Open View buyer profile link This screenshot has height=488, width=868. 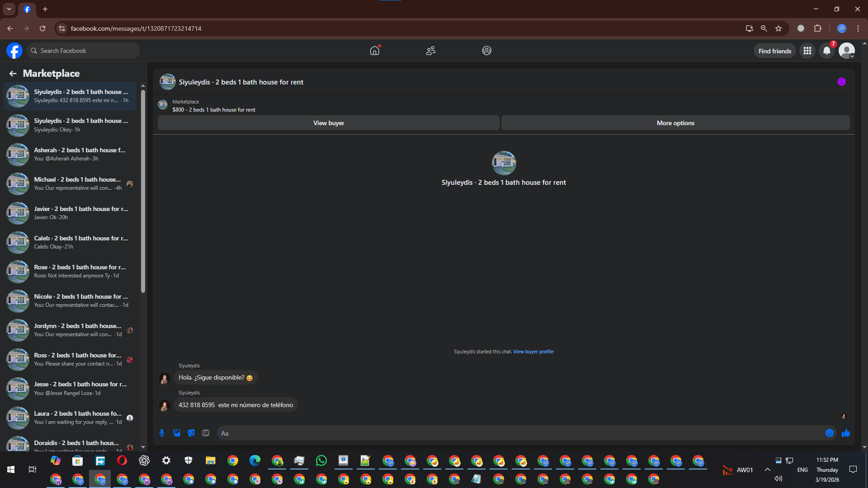click(x=533, y=352)
